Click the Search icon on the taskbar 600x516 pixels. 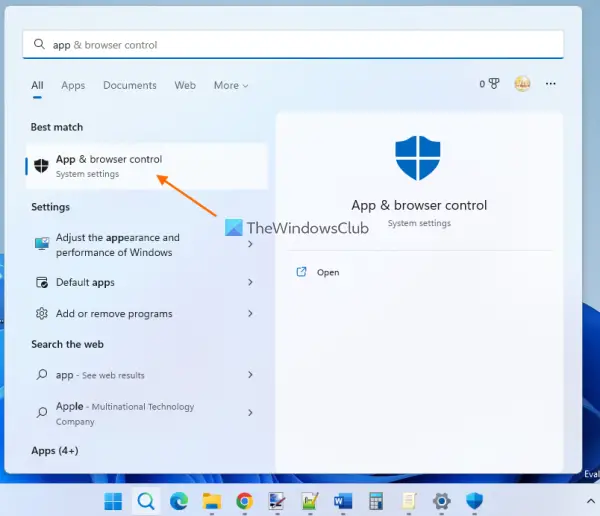146,501
